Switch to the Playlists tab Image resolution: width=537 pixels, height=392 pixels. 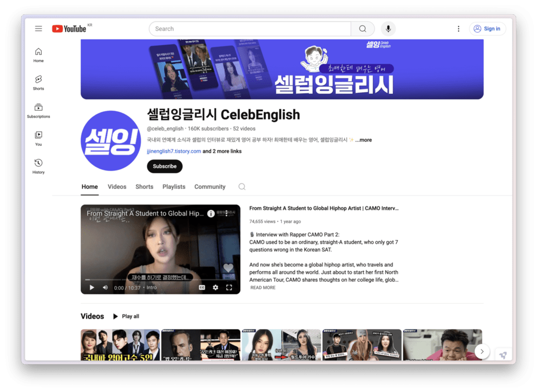tap(174, 187)
